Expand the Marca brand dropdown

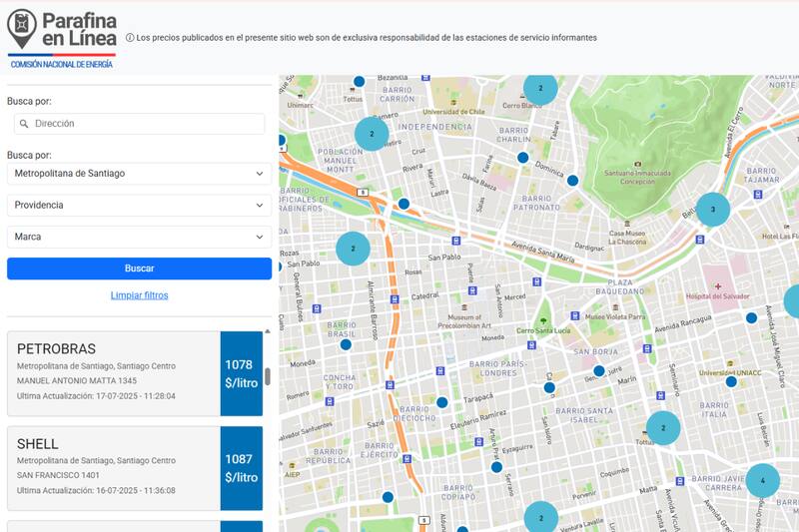coord(139,237)
